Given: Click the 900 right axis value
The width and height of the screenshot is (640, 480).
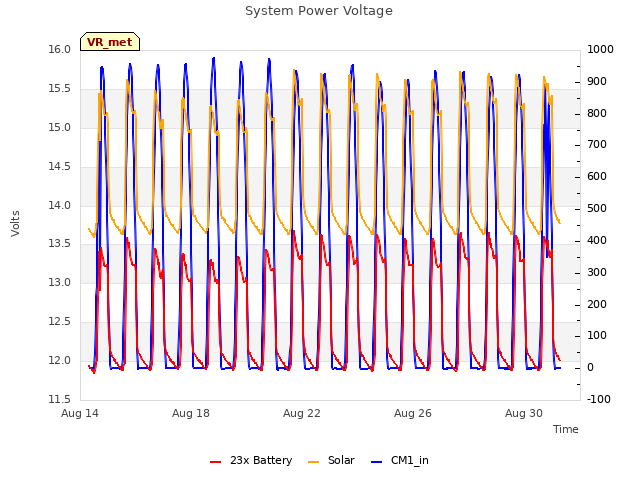Looking at the screenshot, I should pos(597,82).
